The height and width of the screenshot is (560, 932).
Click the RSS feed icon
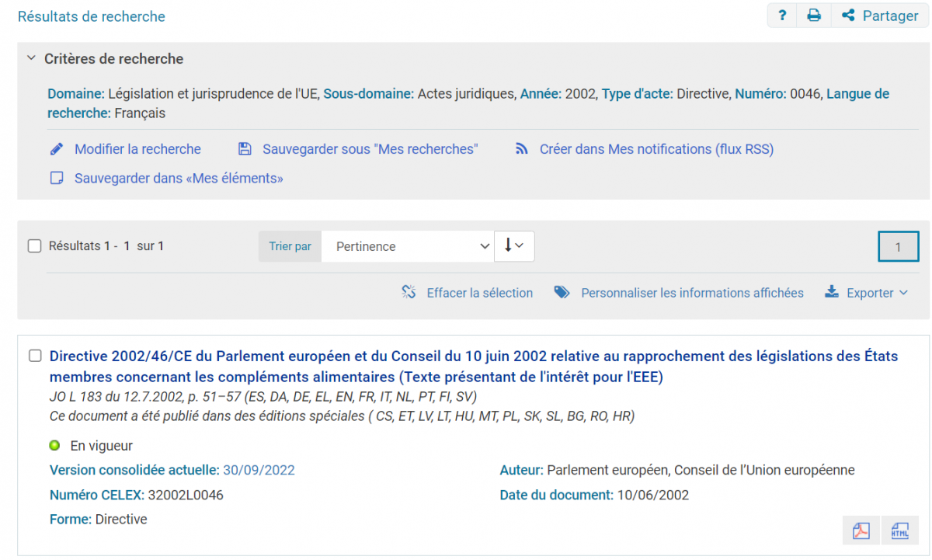(522, 149)
